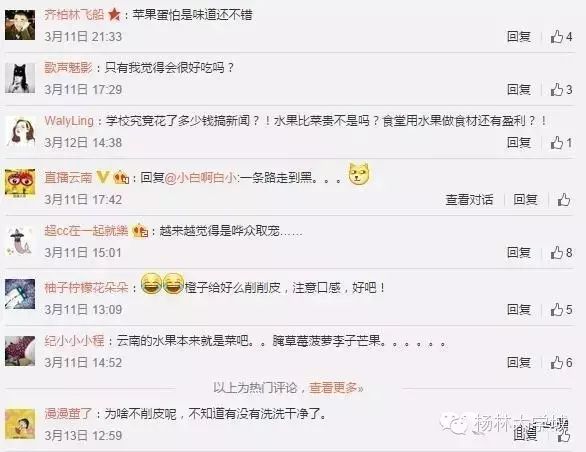The height and width of the screenshot is (452, 586).
Task: Reply to WalyLing's comment via 回复
Action: pos(519,143)
